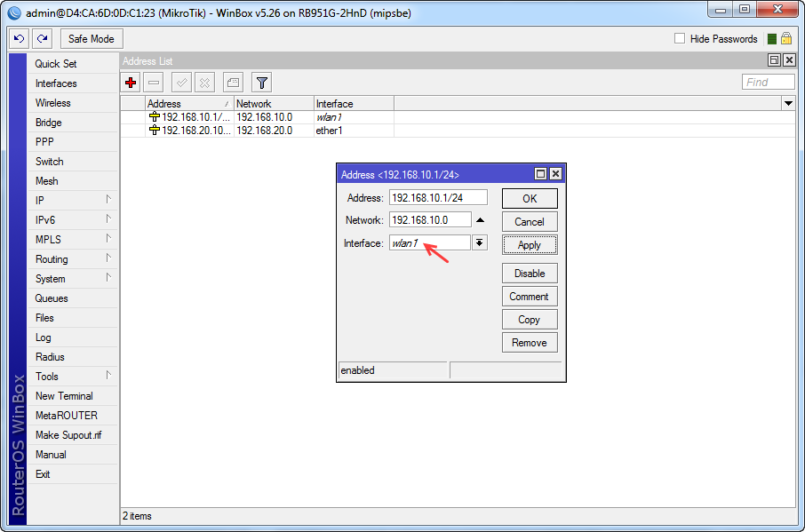Open the Log menu
This screenshot has height=532, width=805.
pyautogui.click(x=73, y=337)
